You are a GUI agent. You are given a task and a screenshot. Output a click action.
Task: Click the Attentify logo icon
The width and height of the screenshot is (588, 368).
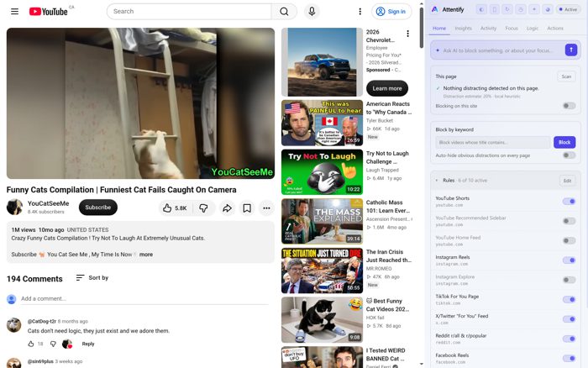coord(434,9)
